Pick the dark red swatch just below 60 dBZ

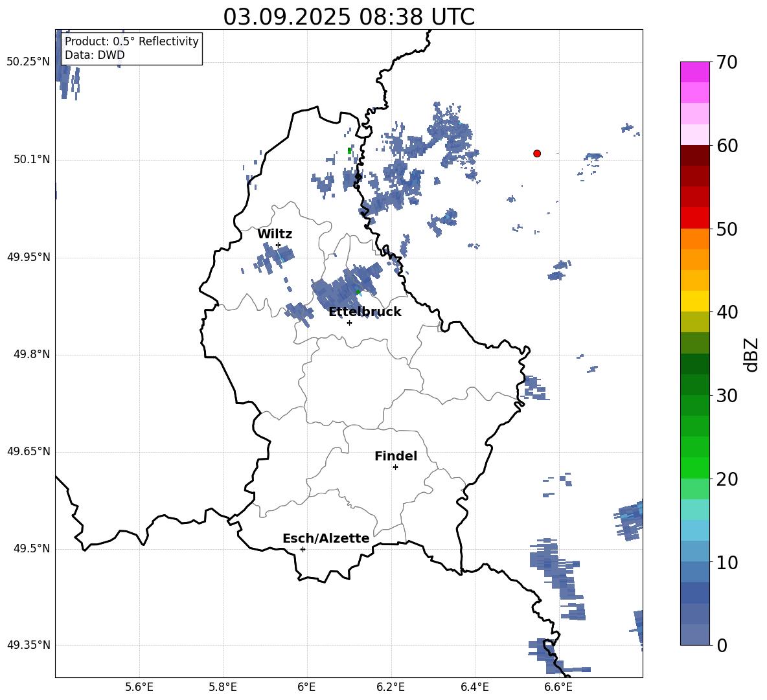pos(695,155)
